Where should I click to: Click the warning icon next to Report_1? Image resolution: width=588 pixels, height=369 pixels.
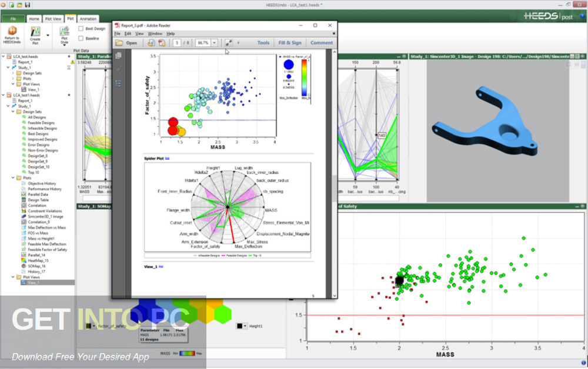pyautogui.click(x=72, y=62)
